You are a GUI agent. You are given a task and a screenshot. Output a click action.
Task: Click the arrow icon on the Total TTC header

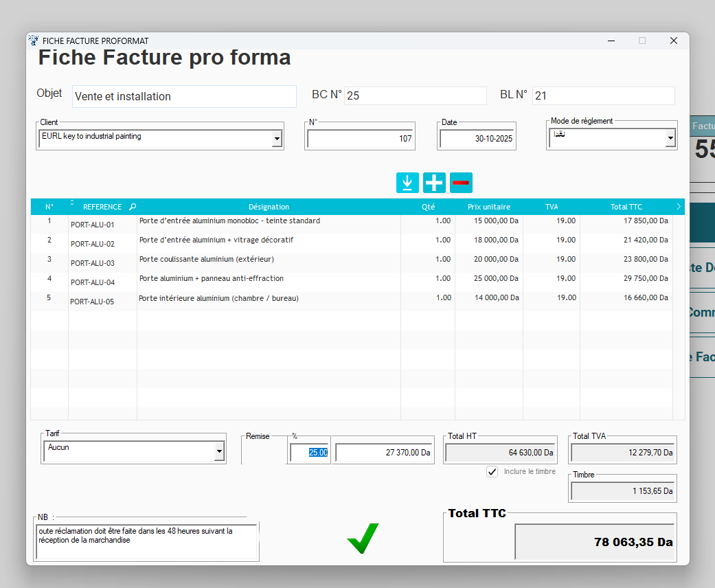point(678,206)
